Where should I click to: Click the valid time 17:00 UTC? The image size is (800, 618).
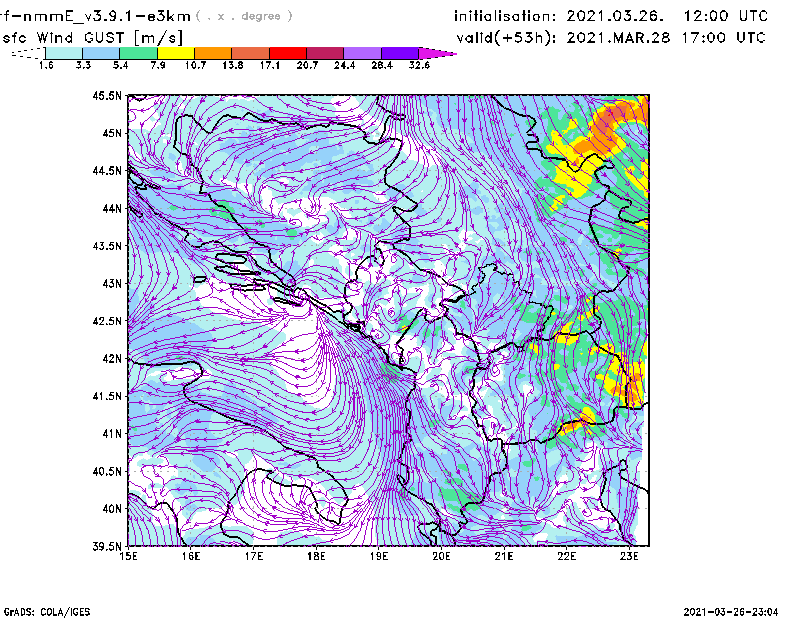723,38
